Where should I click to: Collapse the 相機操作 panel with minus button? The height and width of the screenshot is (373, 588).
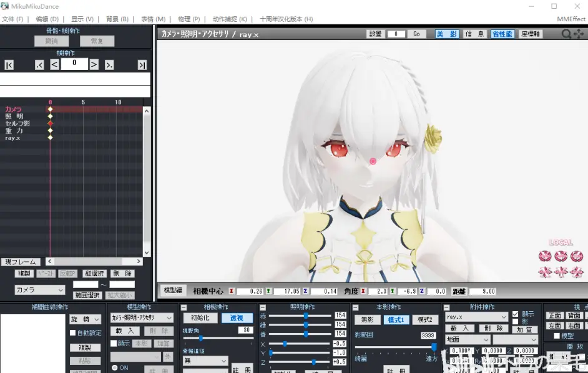(x=184, y=307)
